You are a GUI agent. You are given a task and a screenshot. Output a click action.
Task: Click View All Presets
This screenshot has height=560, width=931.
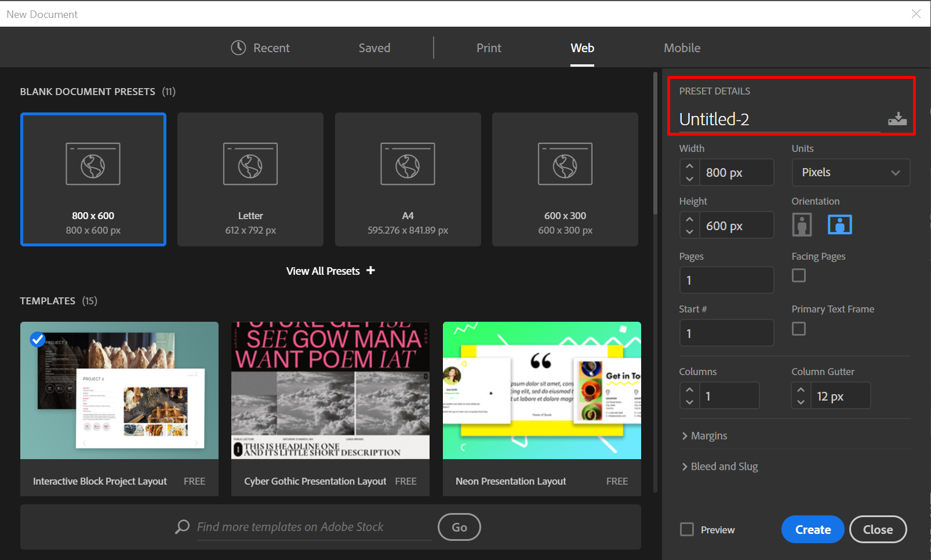(x=323, y=270)
